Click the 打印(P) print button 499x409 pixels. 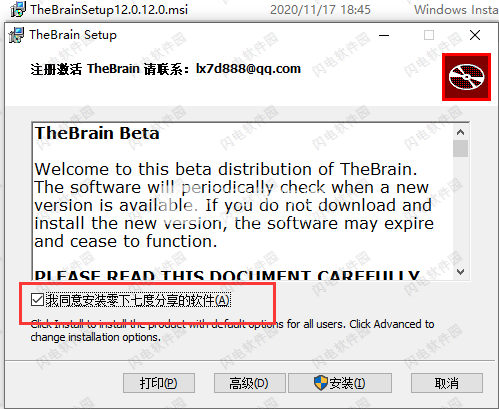point(159,383)
